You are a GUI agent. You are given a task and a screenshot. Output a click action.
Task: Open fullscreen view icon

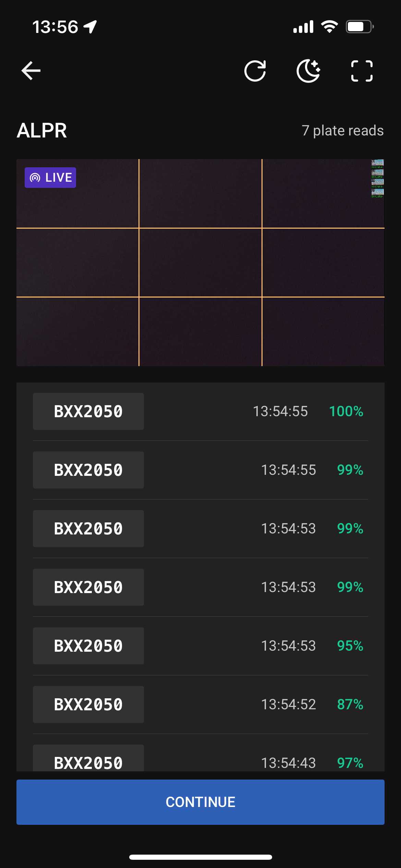coord(362,71)
